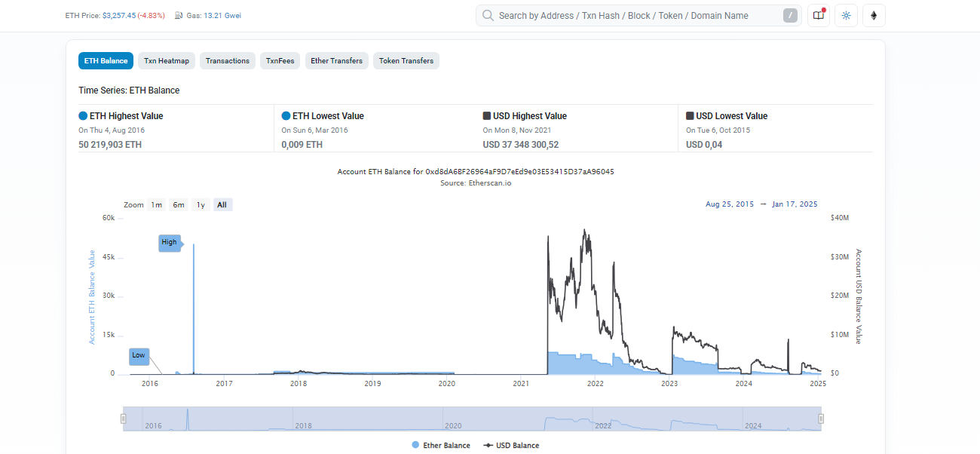Toggle the Ether Balance legend series
Screen dimensions: 980x454
[441, 446]
